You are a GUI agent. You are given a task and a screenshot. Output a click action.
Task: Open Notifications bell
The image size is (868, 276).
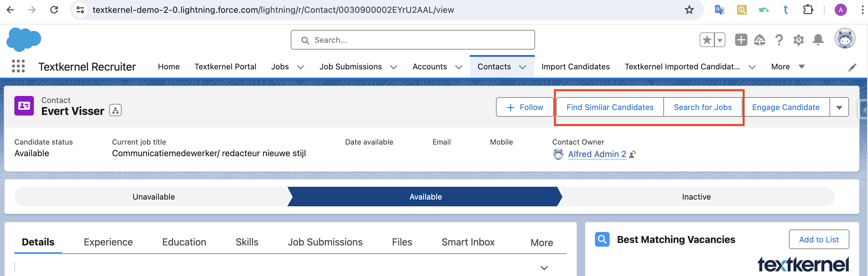coord(818,40)
